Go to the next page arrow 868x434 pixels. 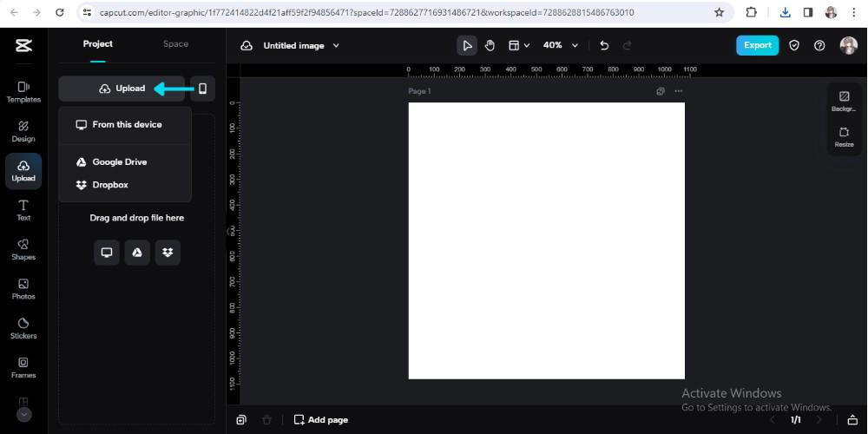(819, 420)
